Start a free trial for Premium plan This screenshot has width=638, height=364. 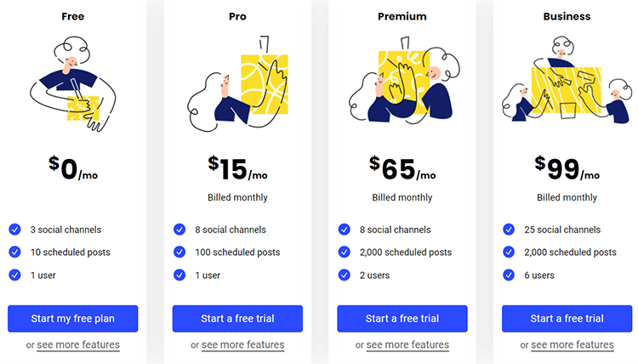pos(402,319)
